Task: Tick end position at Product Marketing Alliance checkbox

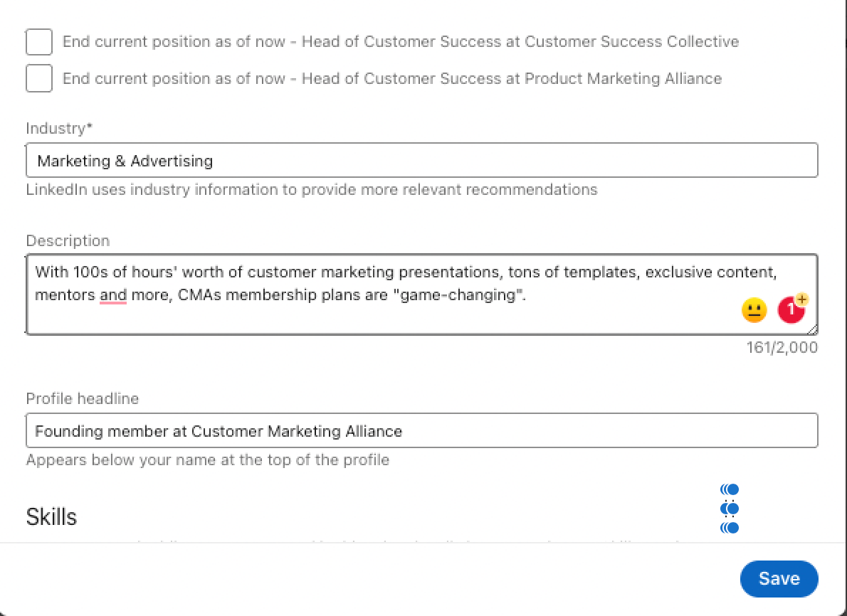Action: [39, 78]
